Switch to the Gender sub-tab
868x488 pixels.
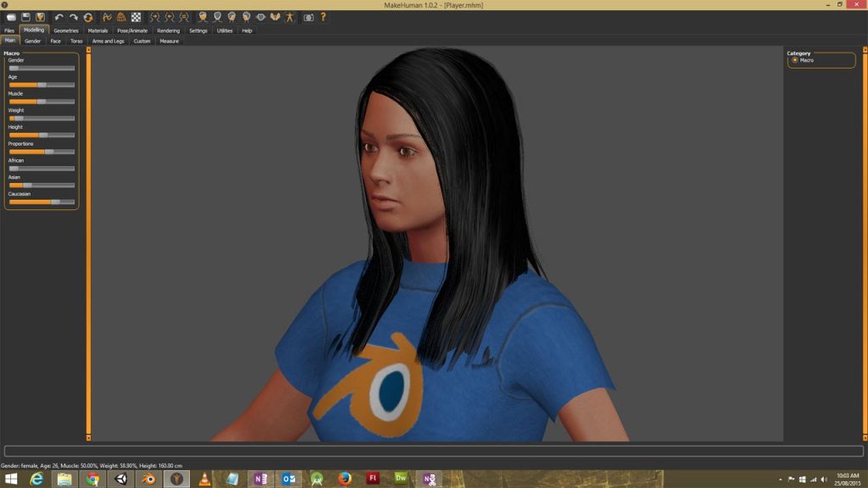coord(32,40)
